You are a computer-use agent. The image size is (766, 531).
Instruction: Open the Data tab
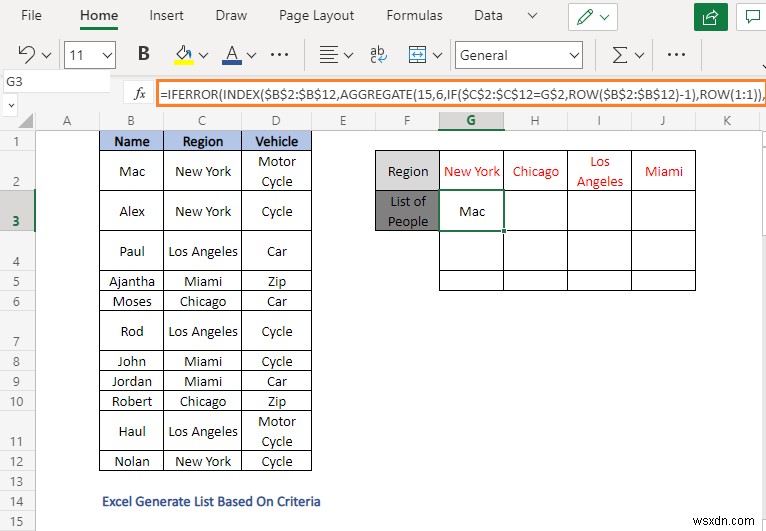click(488, 16)
